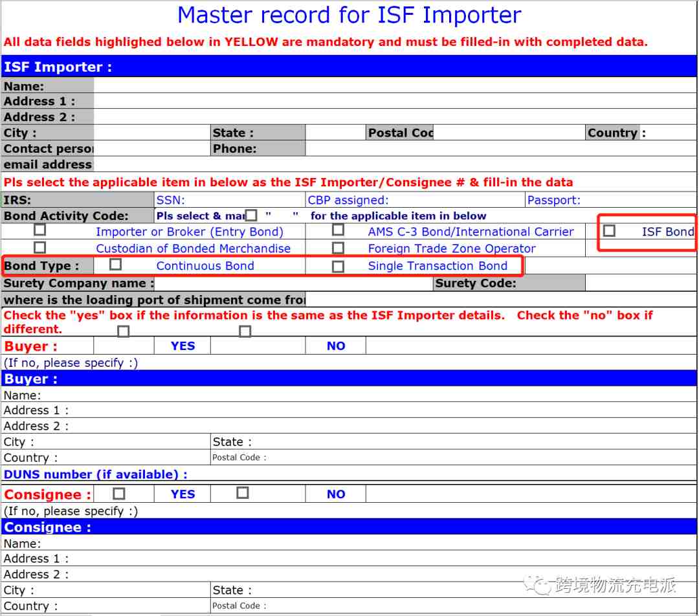Click the sample checkbox in the 'Pls select & mark' instruction
This screenshot has height=616, width=699.
point(251,215)
